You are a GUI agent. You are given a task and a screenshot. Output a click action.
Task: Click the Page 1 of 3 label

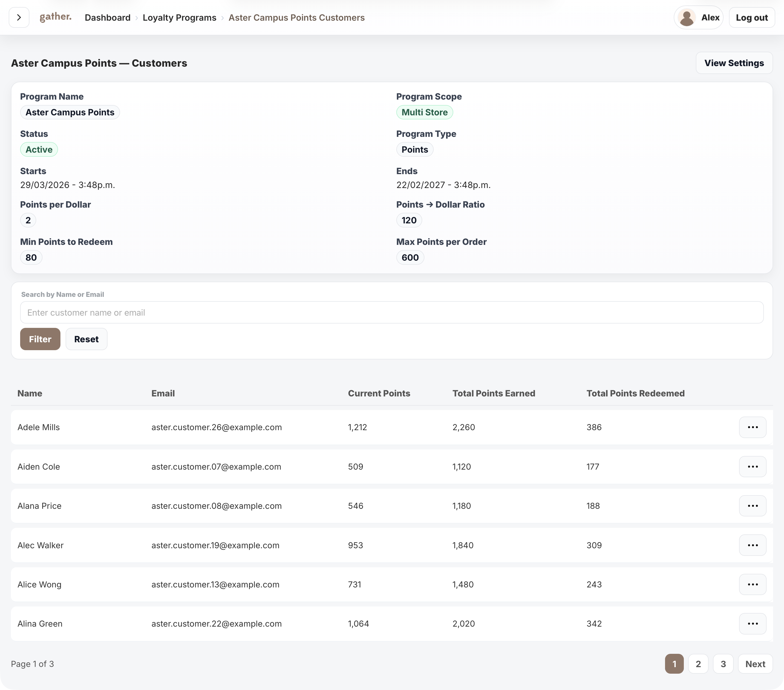32,664
